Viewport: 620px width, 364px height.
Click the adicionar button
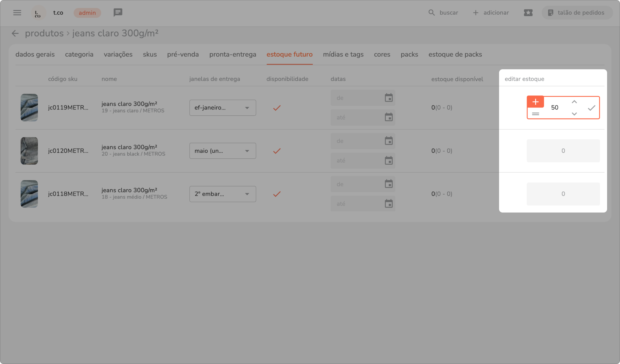(491, 13)
